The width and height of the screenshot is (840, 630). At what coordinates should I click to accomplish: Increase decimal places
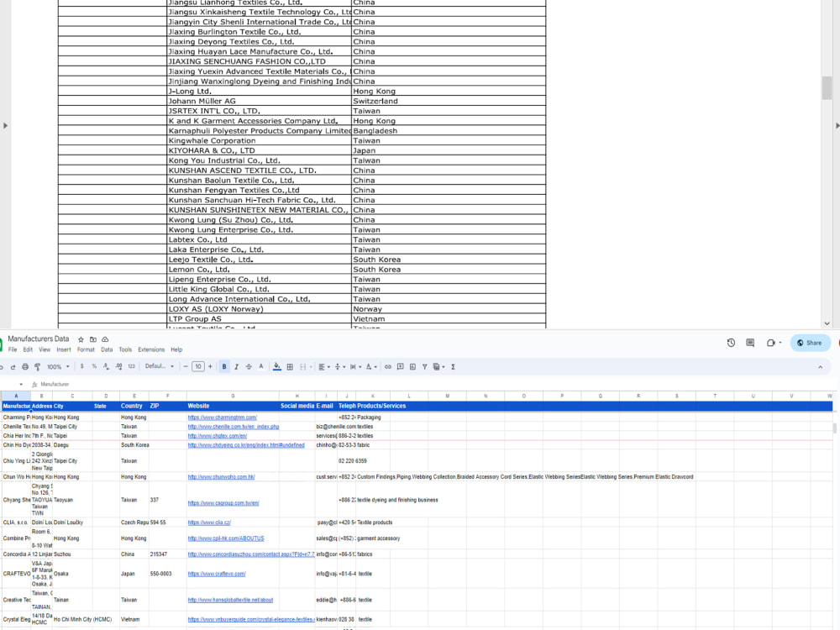pos(118,367)
